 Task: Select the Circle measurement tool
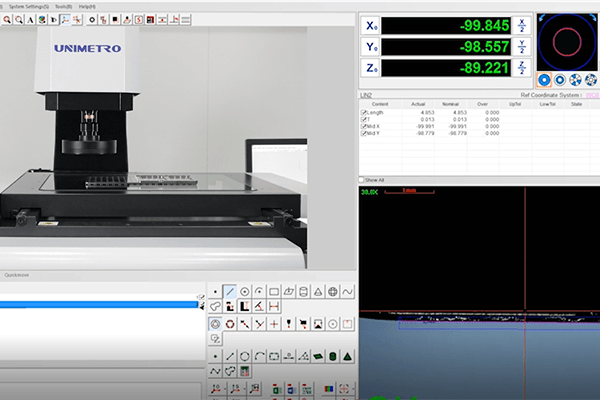(x=245, y=291)
